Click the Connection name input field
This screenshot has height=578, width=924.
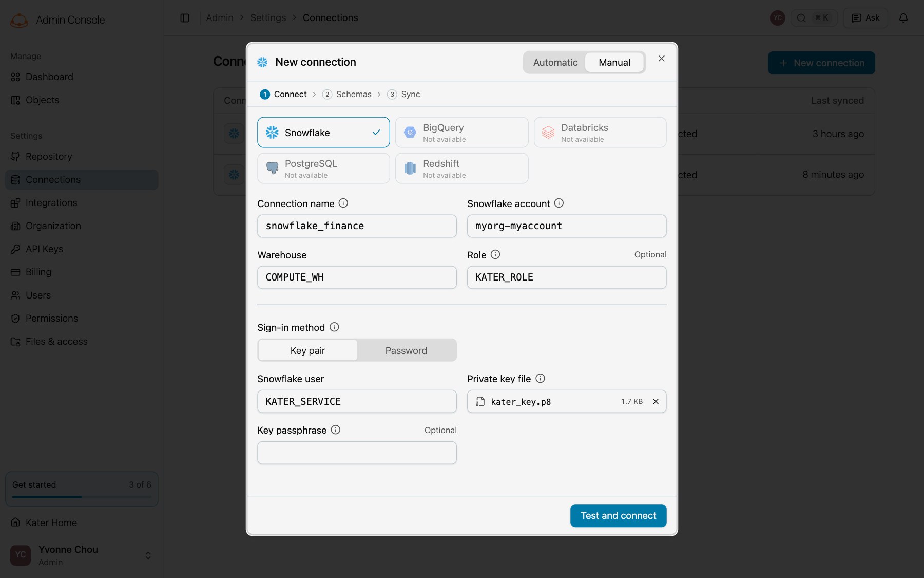[357, 226]
